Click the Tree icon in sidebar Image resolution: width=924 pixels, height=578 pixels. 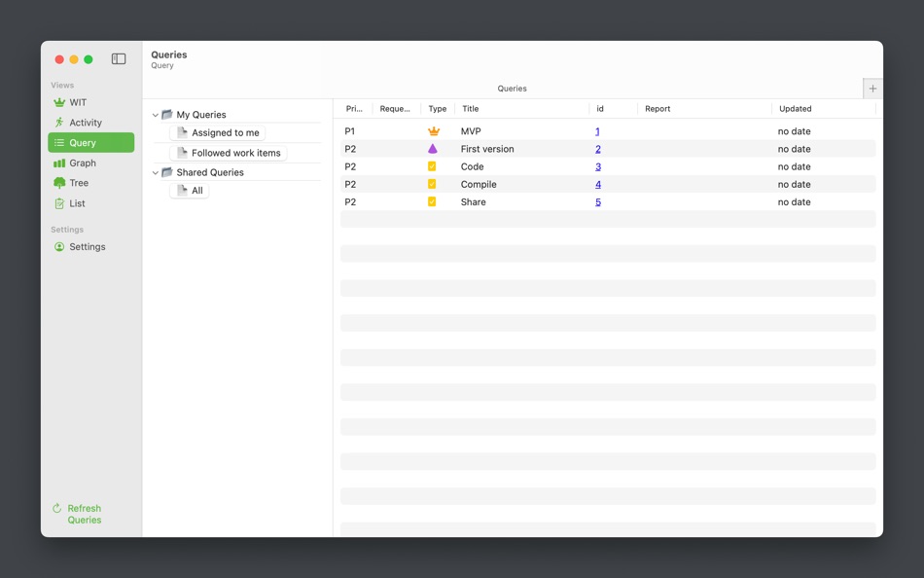tap(59, 183)
